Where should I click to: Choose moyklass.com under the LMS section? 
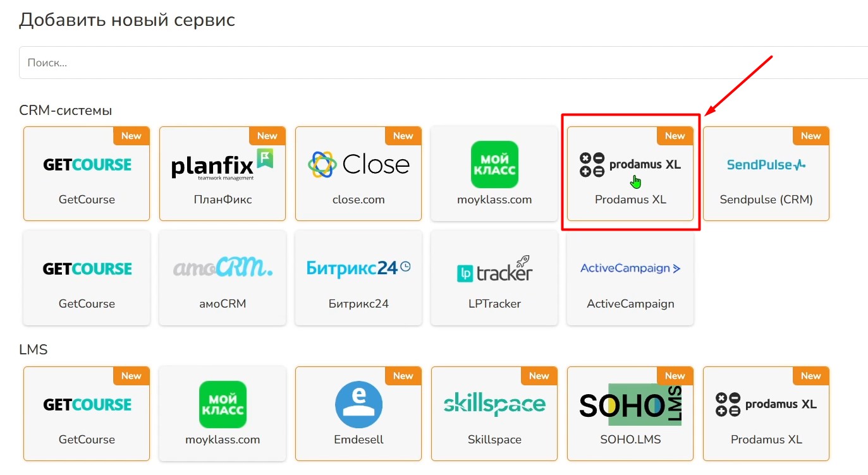(223, 414)
